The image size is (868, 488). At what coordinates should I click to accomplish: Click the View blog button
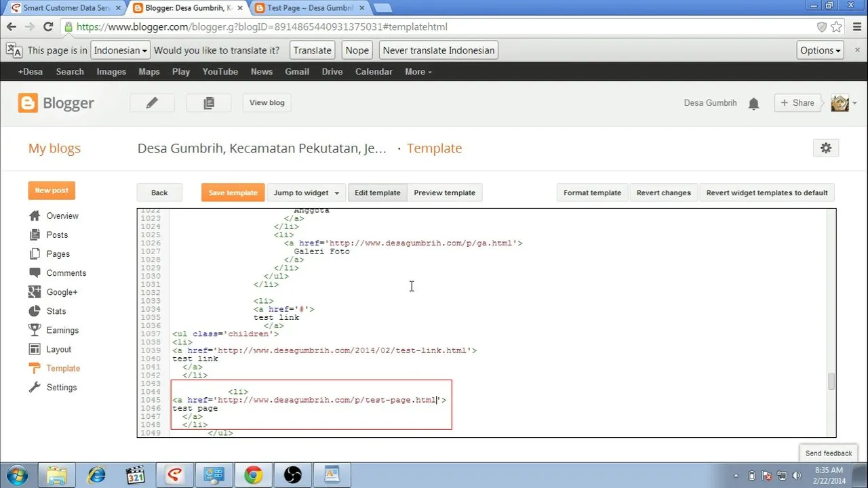[x=267, y=102]
